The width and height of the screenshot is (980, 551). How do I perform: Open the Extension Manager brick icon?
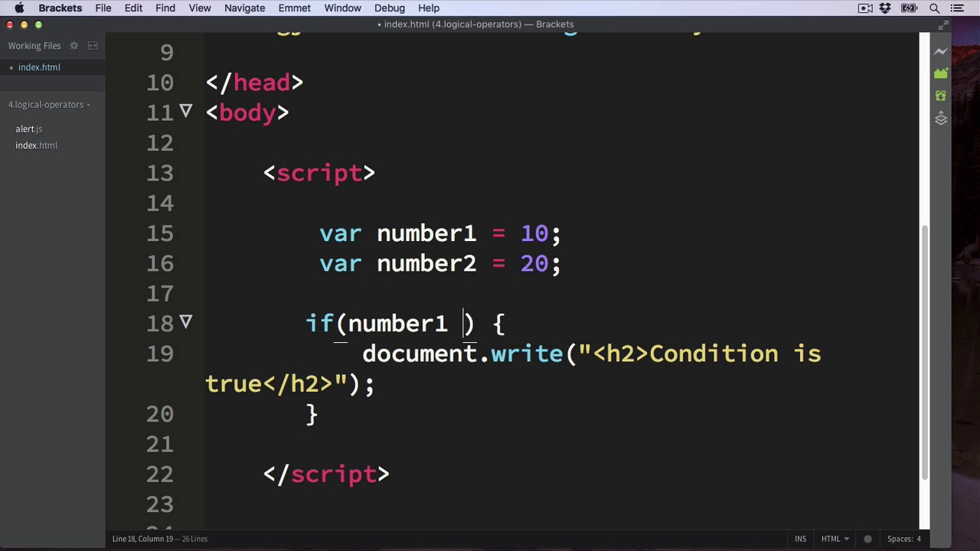tap(941, 73)
